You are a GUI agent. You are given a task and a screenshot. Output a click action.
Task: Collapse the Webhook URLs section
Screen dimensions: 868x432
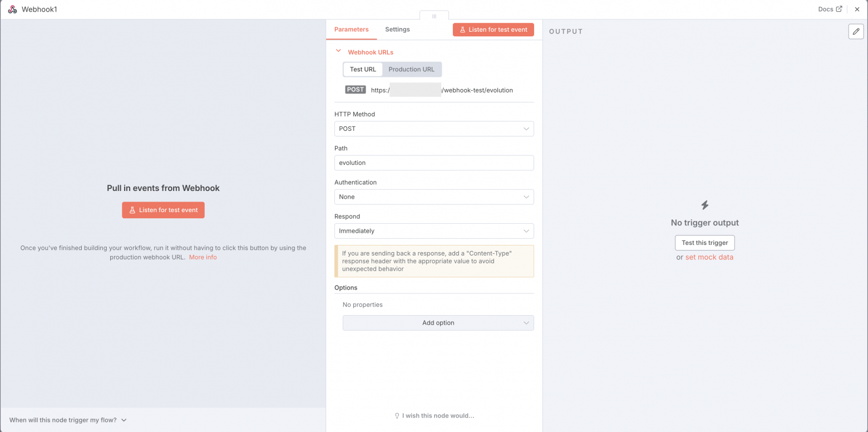(x=338, y=51)
